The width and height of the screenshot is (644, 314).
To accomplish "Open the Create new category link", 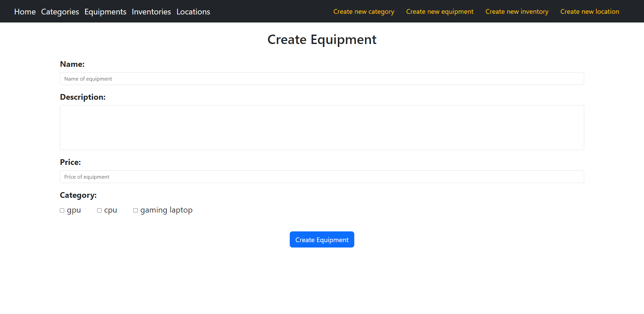I will [x=364, y=11].
